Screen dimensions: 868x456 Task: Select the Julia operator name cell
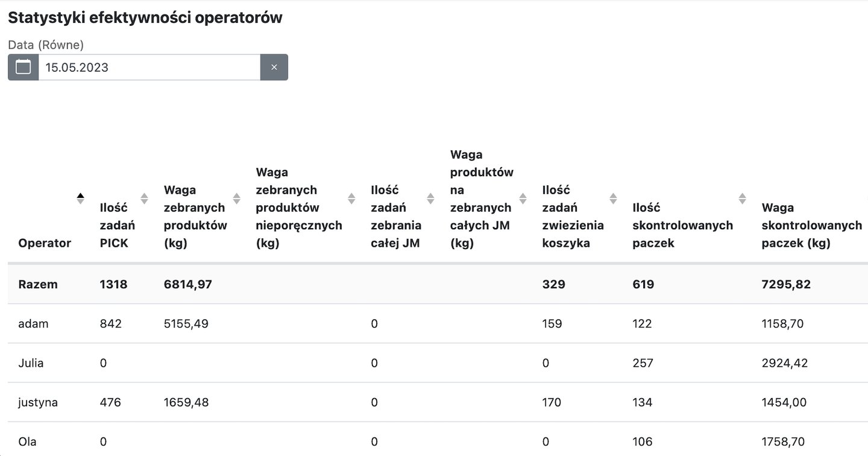31,363
